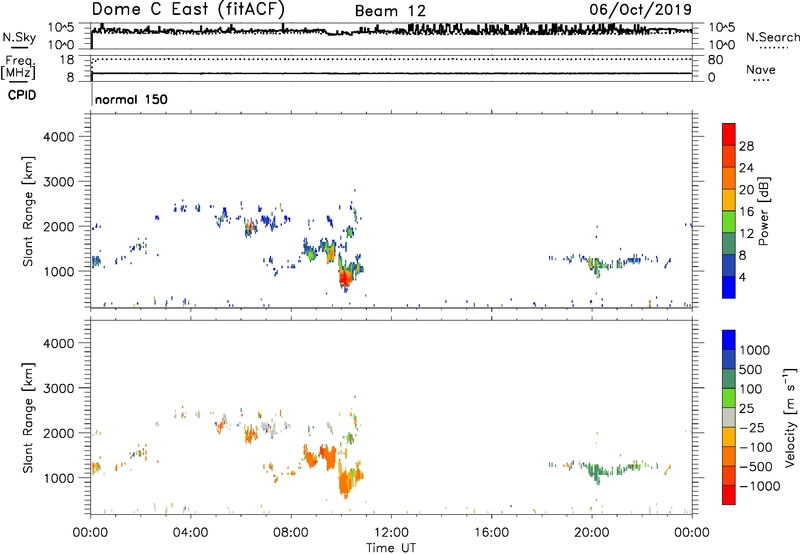Click the strong red power echo near 10:00 UT

tap(345, 278)
